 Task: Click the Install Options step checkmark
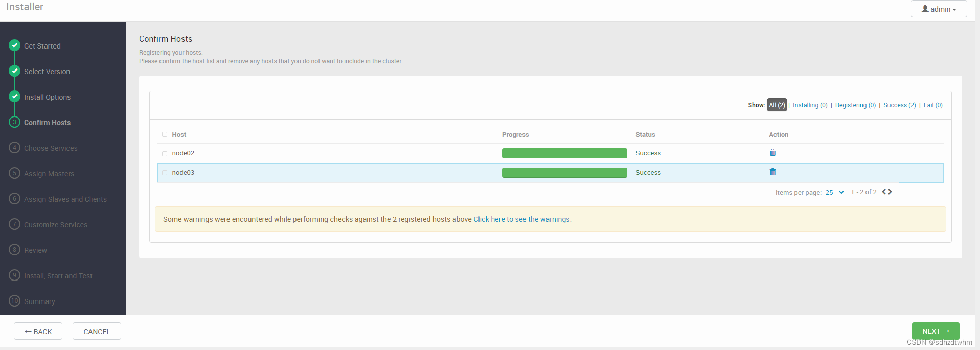coord(15,97)
